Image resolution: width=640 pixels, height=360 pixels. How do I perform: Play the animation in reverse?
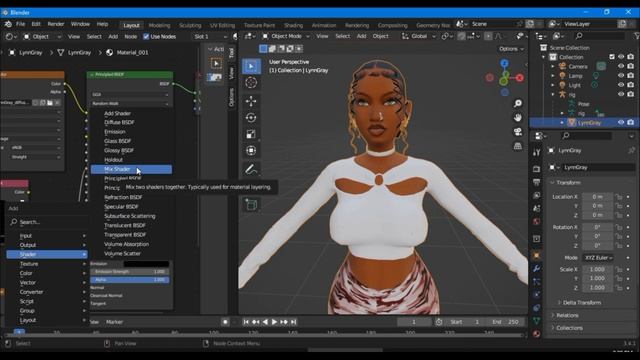(x=265, y=322)
